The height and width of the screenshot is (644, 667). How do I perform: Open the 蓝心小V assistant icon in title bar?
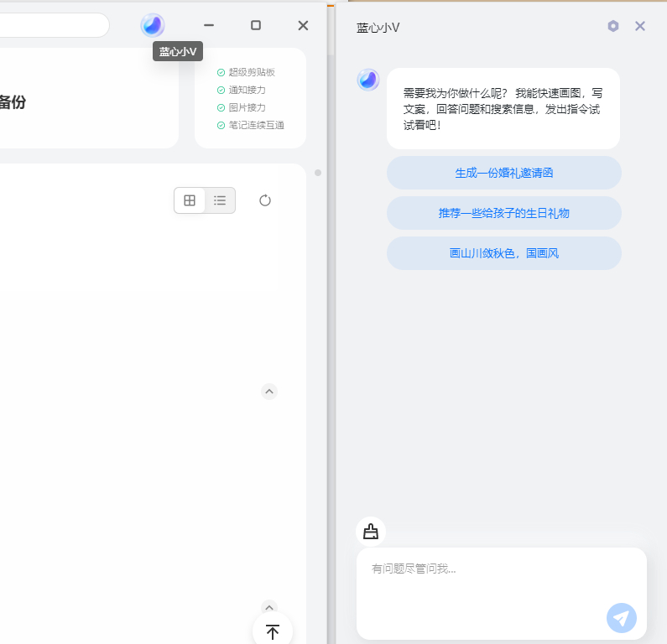coord(153,25)
